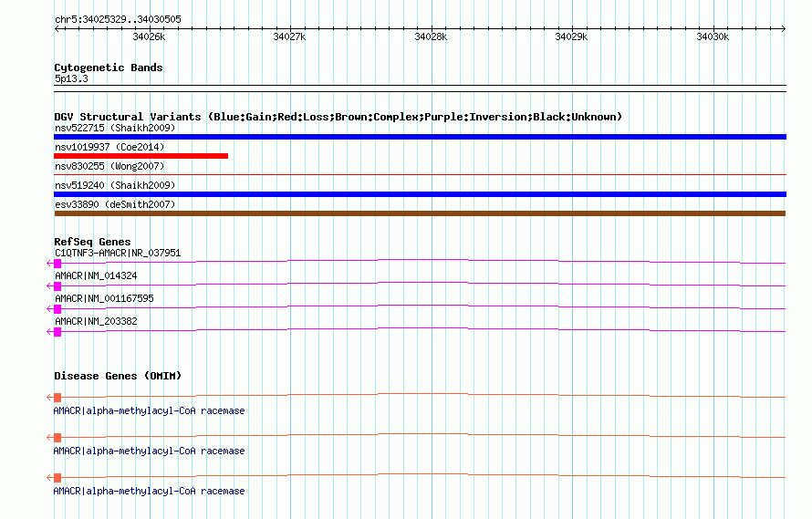Click the 34029k ruler mark
The width and height of the screenshot is (812, 519).
point(571,36)
